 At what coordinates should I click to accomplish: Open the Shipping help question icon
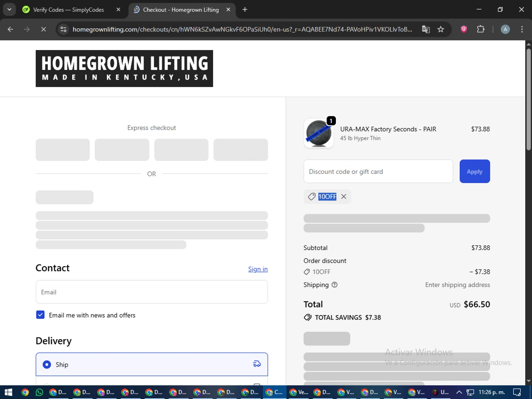tap(334, 285)
